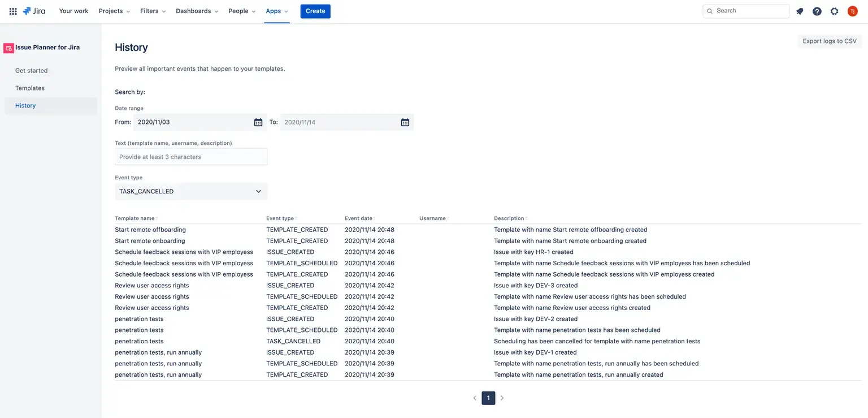868x418 pixels.
Task: Go to next page arrow
Action: [x=502, y=398]
